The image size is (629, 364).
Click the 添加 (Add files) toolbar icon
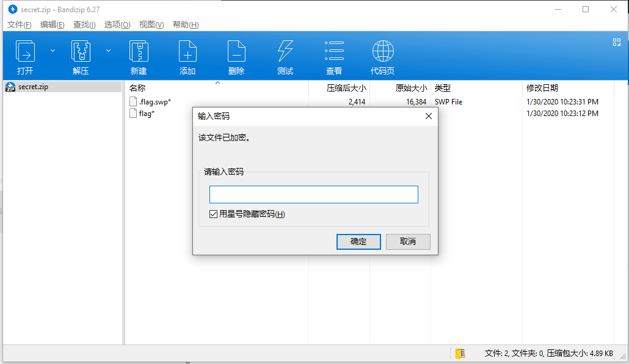[187, 52]
